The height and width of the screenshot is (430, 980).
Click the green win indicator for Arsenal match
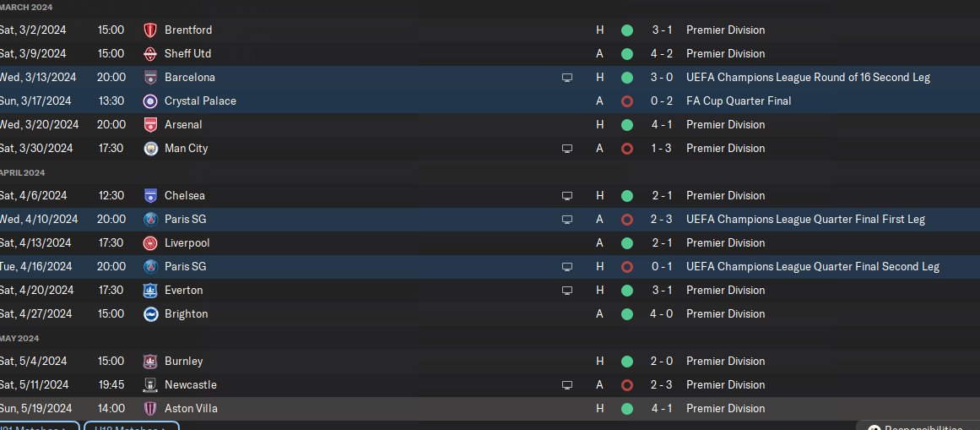pos(627,125)
